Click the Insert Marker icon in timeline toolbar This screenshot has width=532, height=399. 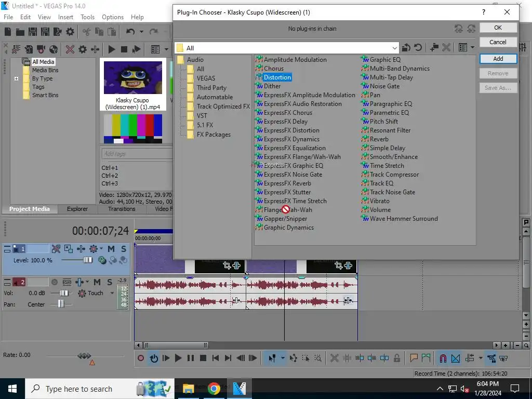(414, 358)
